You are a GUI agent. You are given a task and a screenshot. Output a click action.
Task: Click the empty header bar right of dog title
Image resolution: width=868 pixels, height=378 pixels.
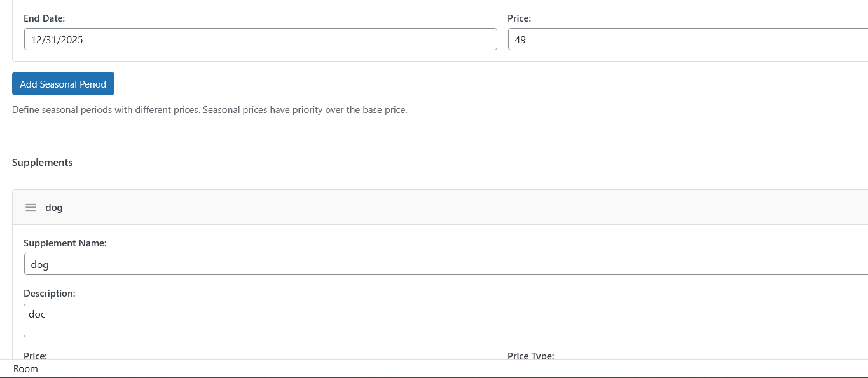pyautogui.click(x=464, y=208)
